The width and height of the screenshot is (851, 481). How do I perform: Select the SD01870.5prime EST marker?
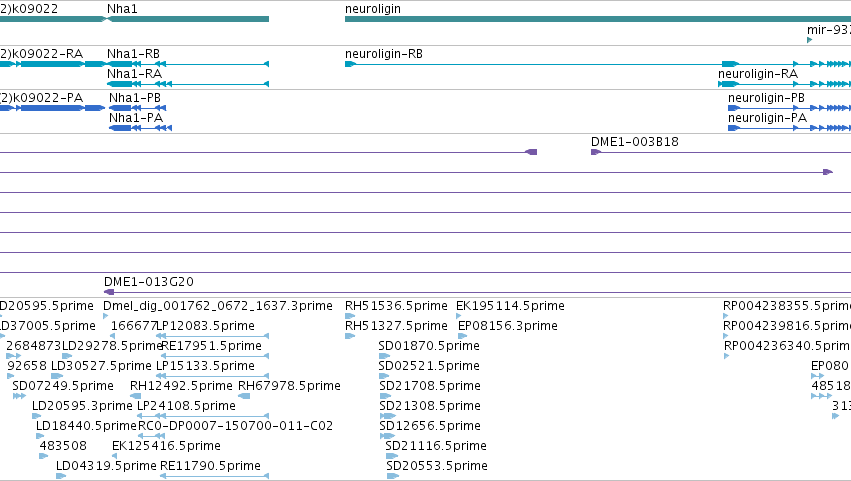pyautogui.click(x=384, y=356)
